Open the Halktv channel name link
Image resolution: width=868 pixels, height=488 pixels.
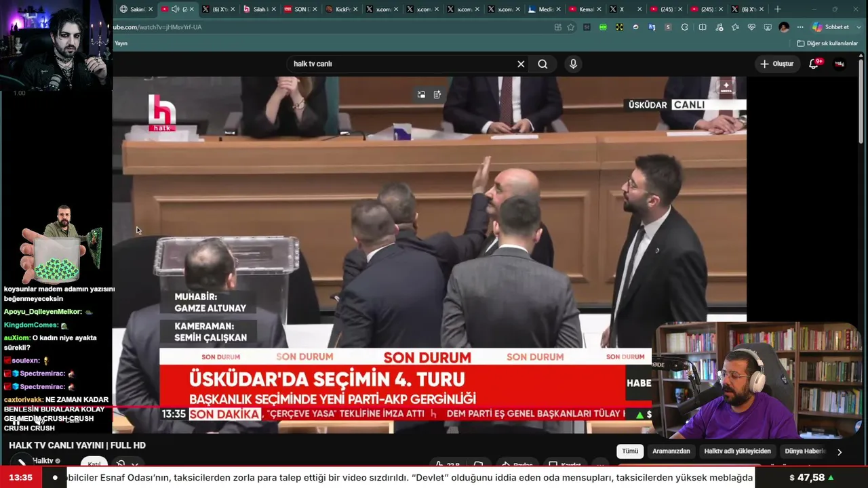(43, 461)
